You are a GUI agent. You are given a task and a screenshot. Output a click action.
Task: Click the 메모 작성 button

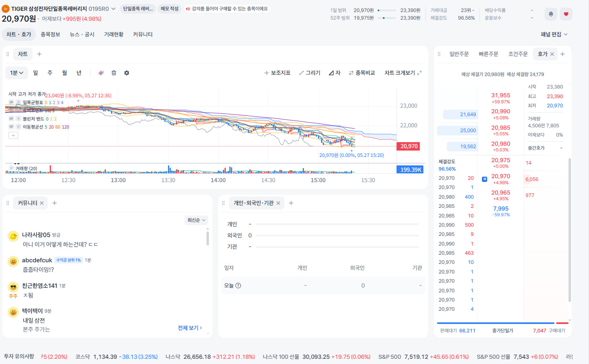tap(170, 9)
